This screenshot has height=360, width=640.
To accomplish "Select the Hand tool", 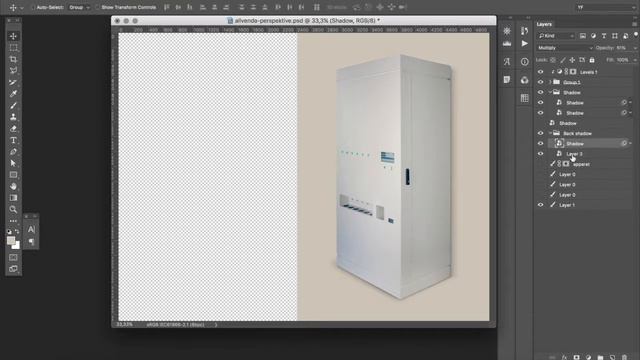I will [x=13, y=186].
